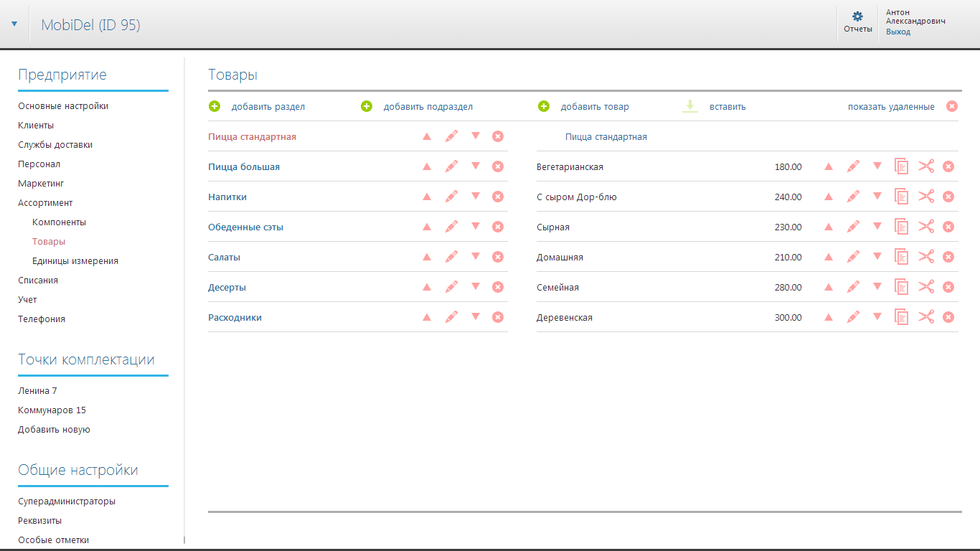The image size is (980, 551).
Task: Select the Салаты section
Action: coord(225,257)
